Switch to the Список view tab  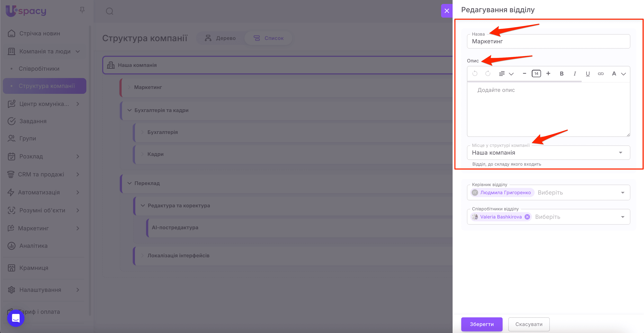coord(269,38)
